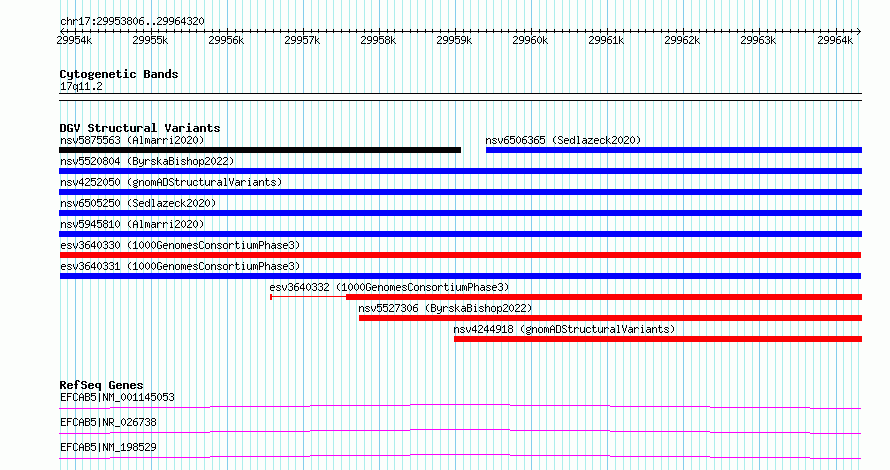Open variant nsv5527306 (ByrskaBishop2022) label
Screen dimensions: 890x470
(446, 308)
